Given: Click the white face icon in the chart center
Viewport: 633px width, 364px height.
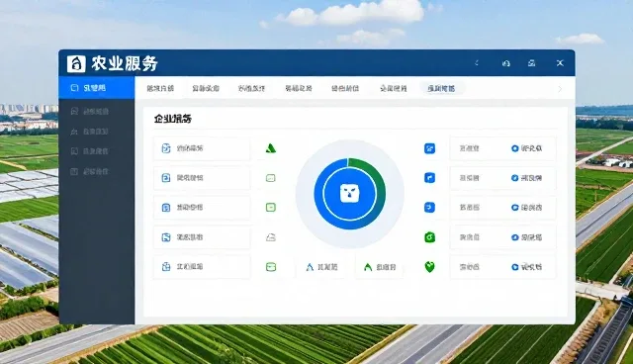Looking at the screenshot, I should 349,193.
